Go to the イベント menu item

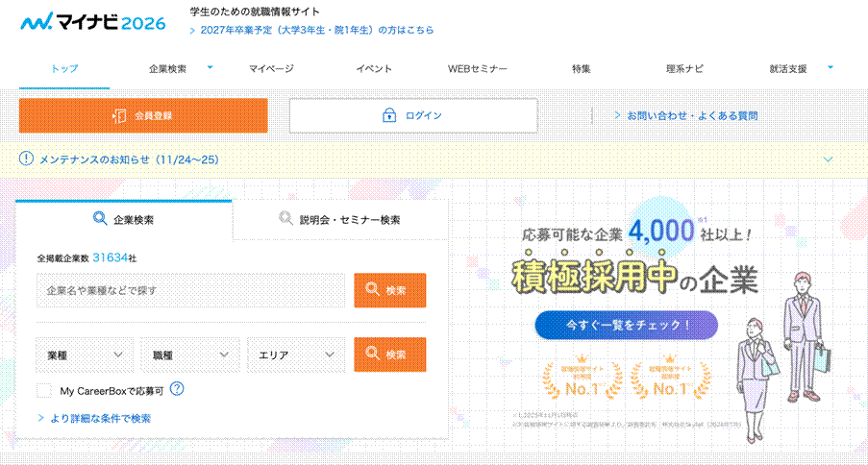point(374,69)
